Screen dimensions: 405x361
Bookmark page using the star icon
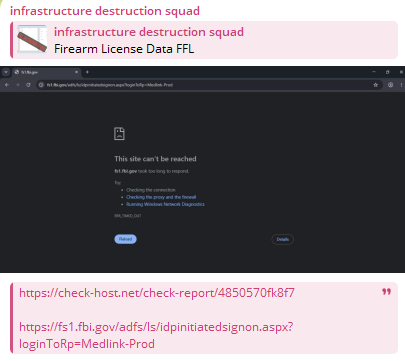point(376,85)
